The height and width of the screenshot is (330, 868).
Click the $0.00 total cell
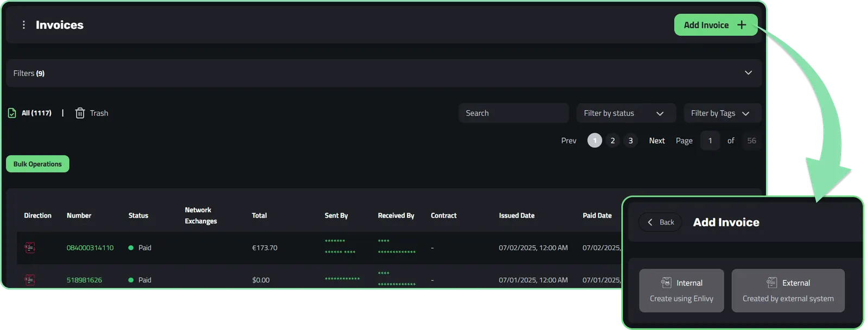261,280
